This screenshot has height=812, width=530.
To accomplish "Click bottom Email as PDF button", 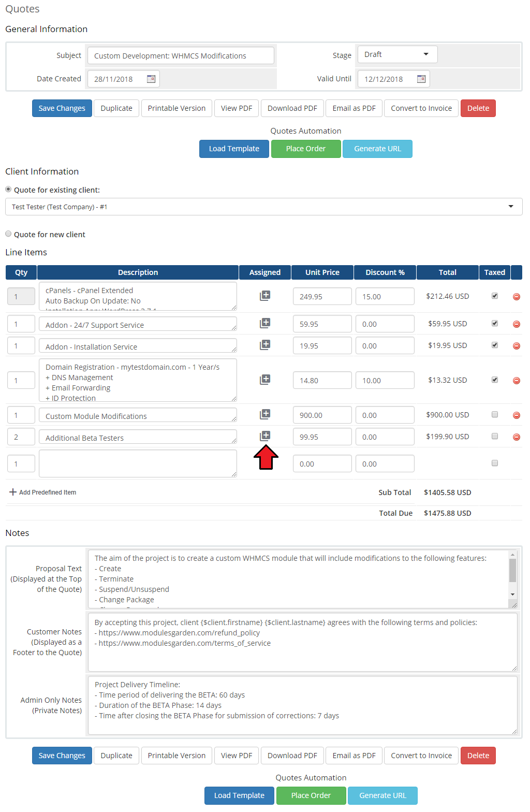I will pos(354,756).
